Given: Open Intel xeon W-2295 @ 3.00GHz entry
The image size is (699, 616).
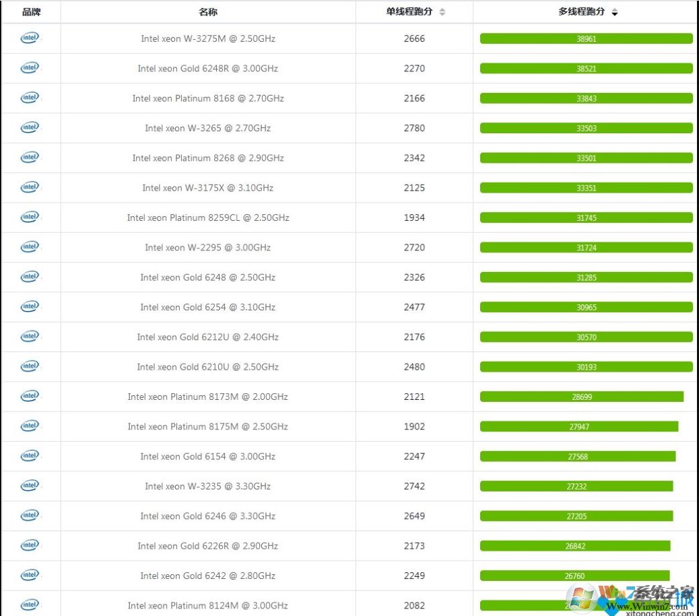Looking at the screenshot, I should pyautogui.click(x=207, y=248).
